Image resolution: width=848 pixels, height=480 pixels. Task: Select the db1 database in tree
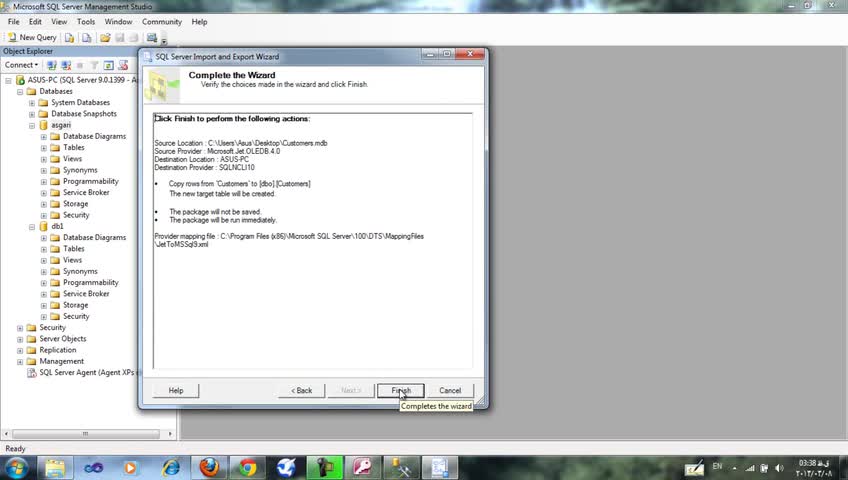[x=57, y=226]
